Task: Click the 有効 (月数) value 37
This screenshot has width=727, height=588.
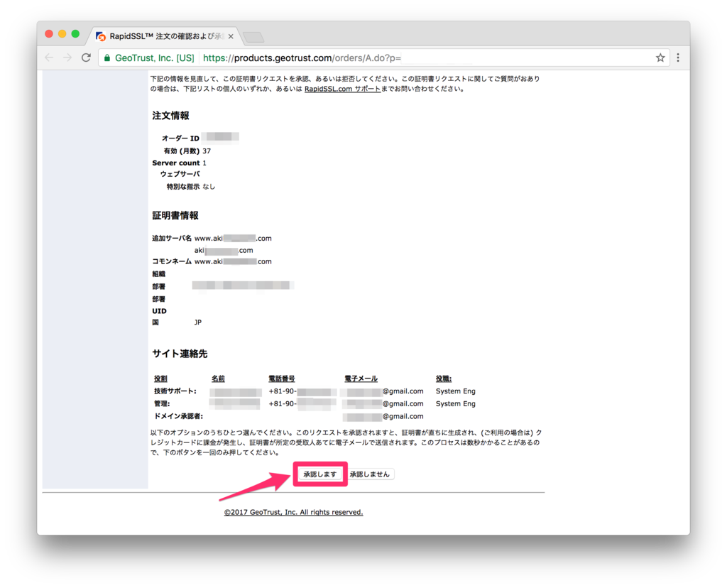Action: (x=207, y=151)
